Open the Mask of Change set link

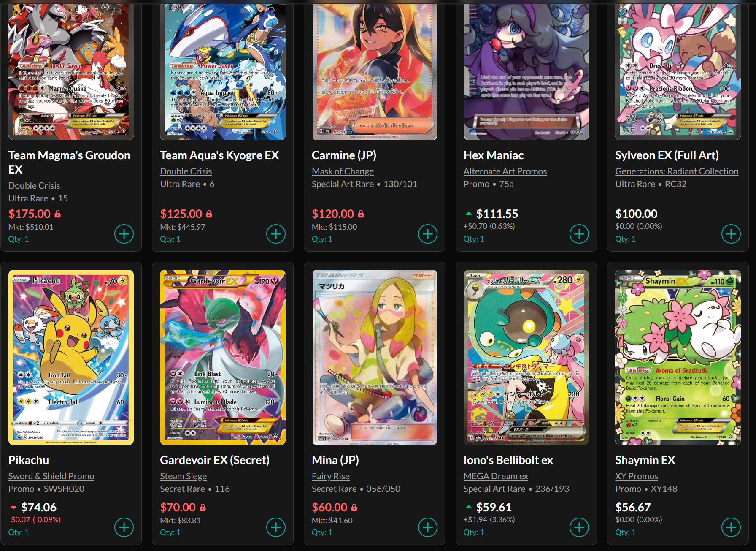click(x=343, y=171)
